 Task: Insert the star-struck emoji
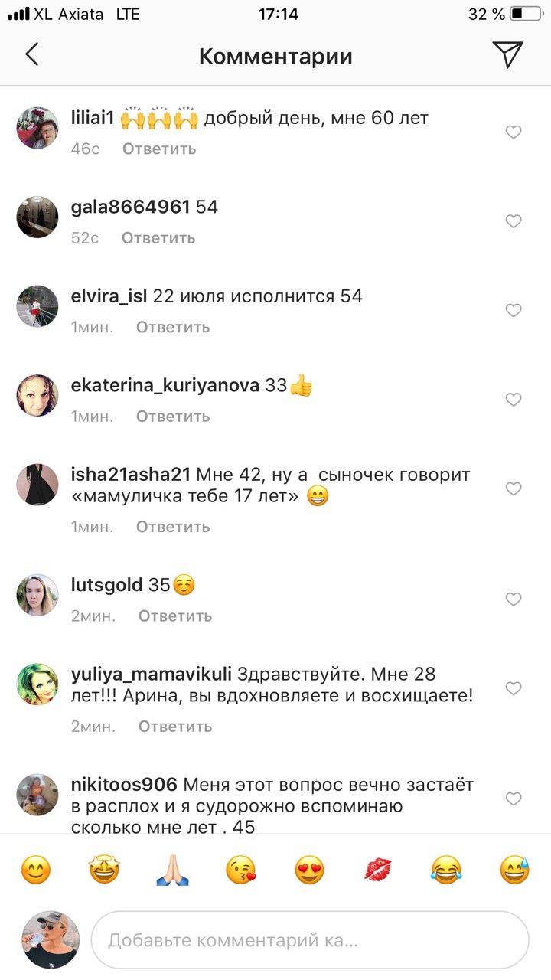click(x=104, y=871)
